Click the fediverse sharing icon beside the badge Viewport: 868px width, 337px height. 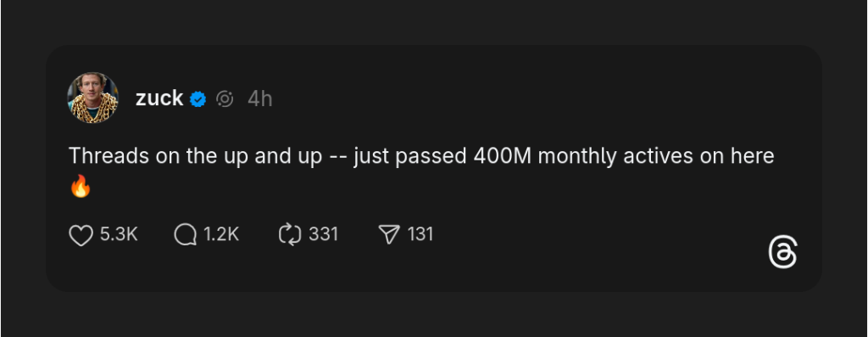224,99
